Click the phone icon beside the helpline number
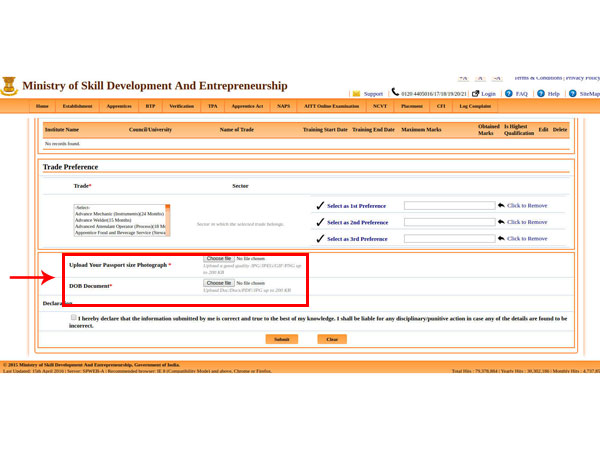 click(x=395, y=92)
